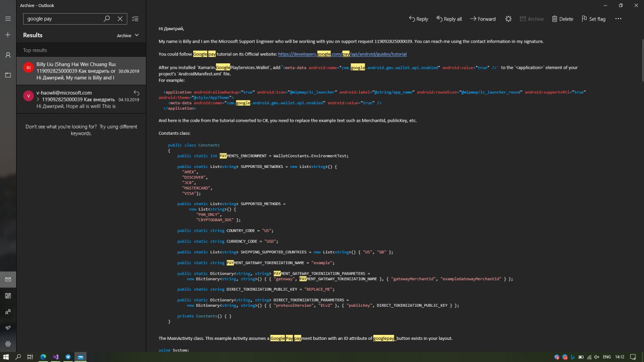The width and height of the screenshot is (644, 362).
Task: Open To Do checkmark icon
Action: tap(8, 328)
